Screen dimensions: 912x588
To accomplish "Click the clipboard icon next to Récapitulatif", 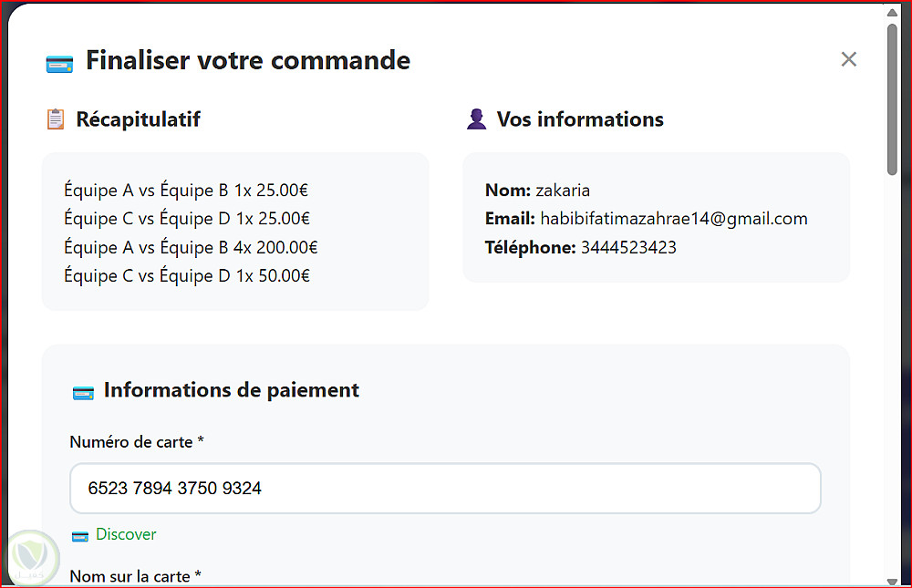I will click(x=56, y=119).
